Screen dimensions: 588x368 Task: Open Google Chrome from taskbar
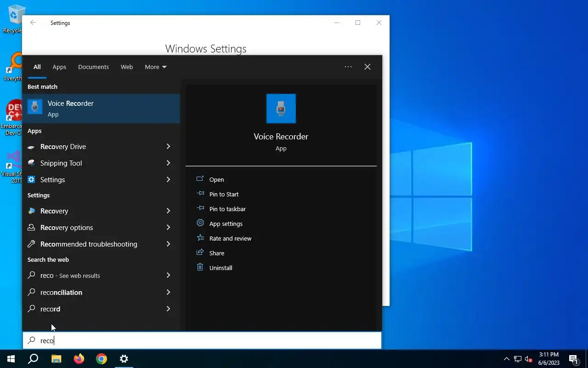pos(102,359)
